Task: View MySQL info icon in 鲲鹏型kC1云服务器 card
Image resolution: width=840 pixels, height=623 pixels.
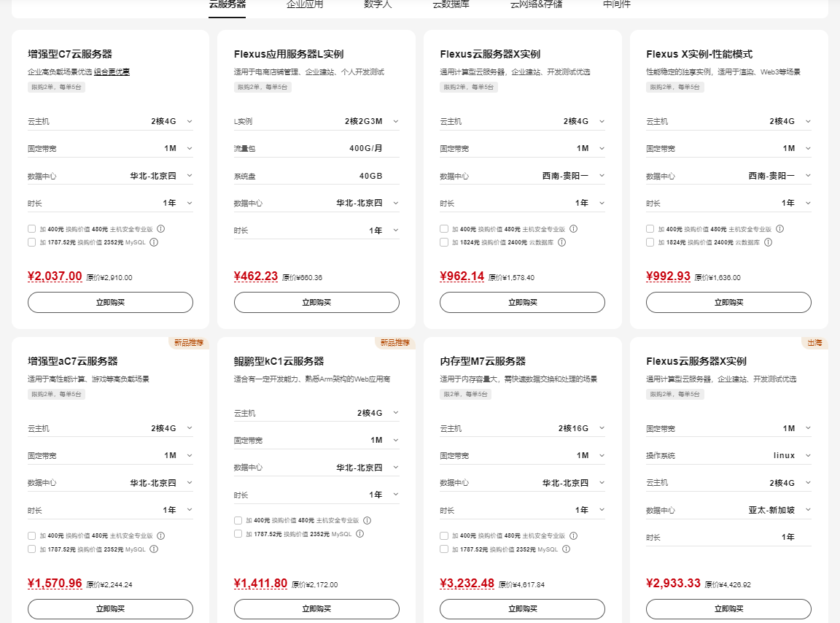Action: tap(360, 533)
